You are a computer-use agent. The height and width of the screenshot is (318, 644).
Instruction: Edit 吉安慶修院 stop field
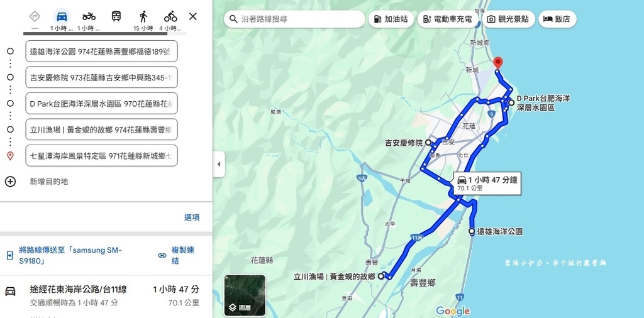click(101, 77)
